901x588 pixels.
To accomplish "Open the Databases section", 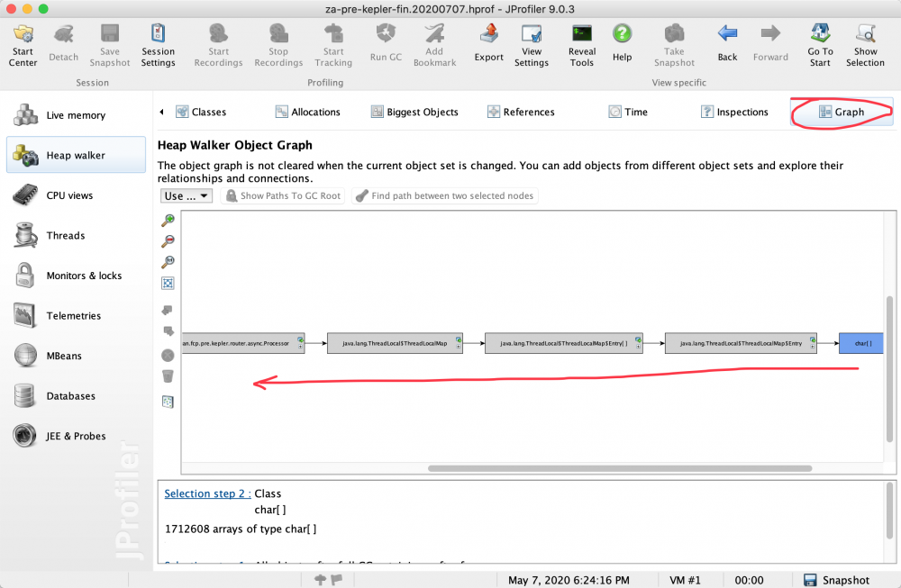I will click(x=76, y=396).
